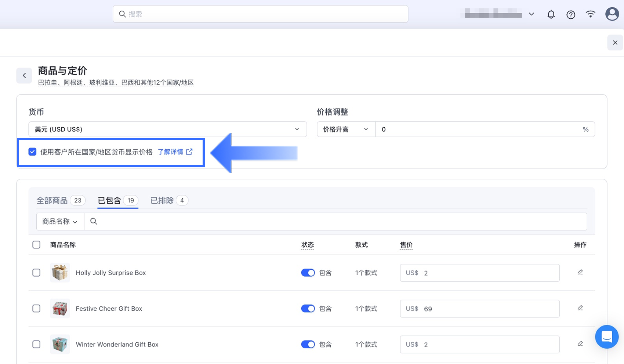Viewport: 624px width, 364px height.
Task: Select the Holly Jolly Surprise Box row checkbox
Action: [36, 273]
